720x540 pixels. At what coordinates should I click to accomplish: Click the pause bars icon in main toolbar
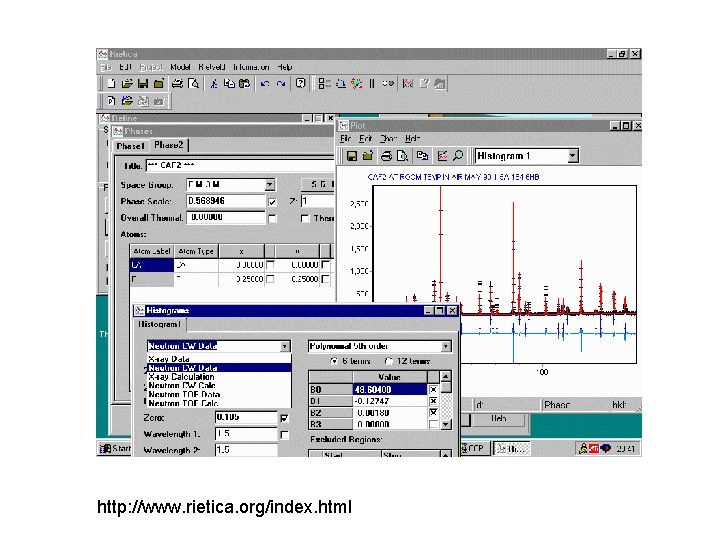pyautogui.click(x=372, y=84)
